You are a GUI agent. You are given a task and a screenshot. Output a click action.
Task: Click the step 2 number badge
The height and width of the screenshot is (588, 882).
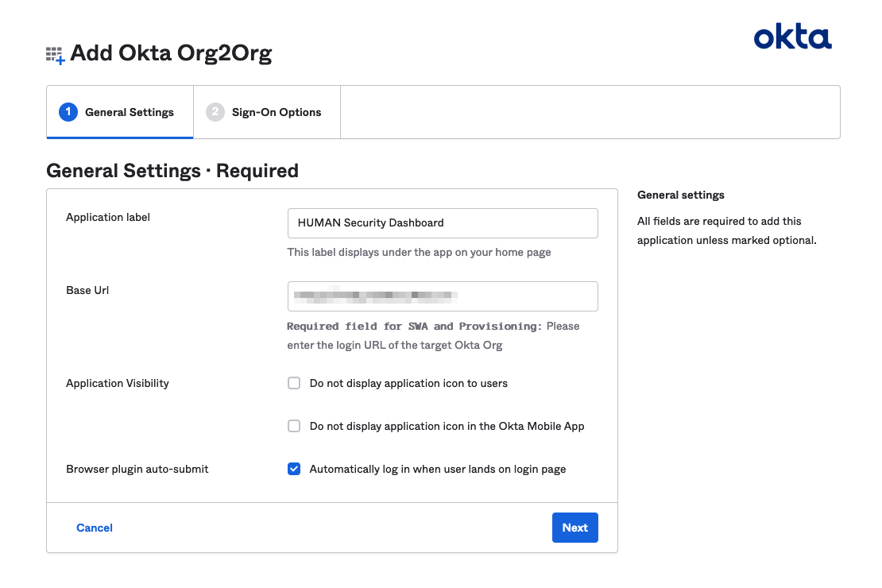pos(215,112)
